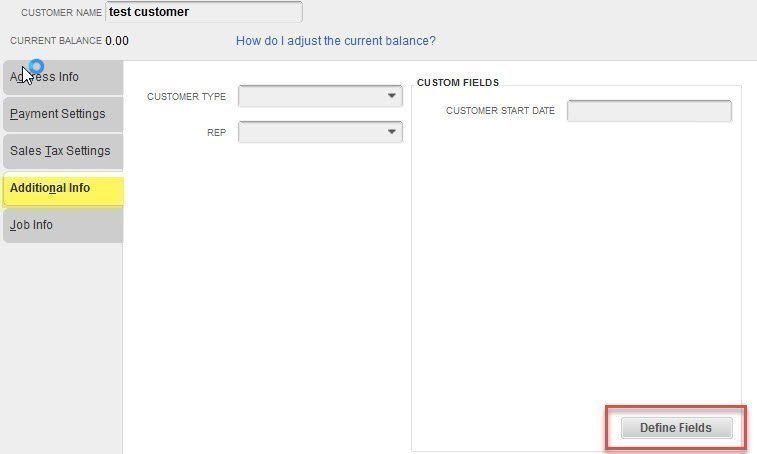This screenshot has width=757, height=454.
Task: Open Sales Tax Settings tab
Action: (x=63, y=151)
